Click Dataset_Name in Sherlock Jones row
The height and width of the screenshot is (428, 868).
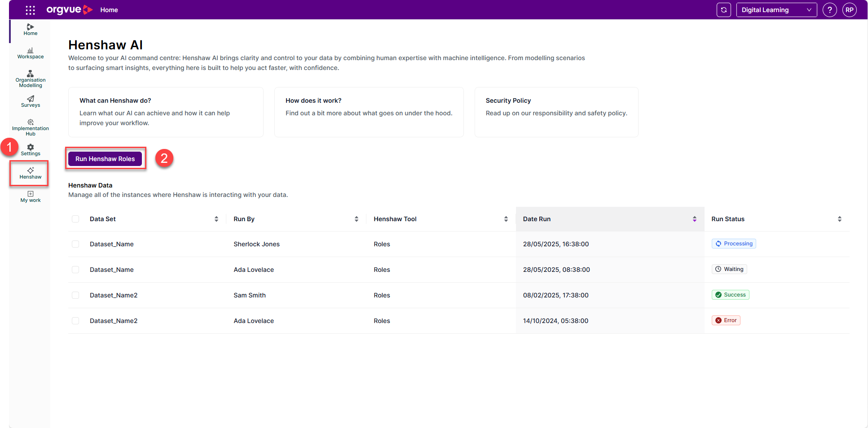tap(112, 244)
